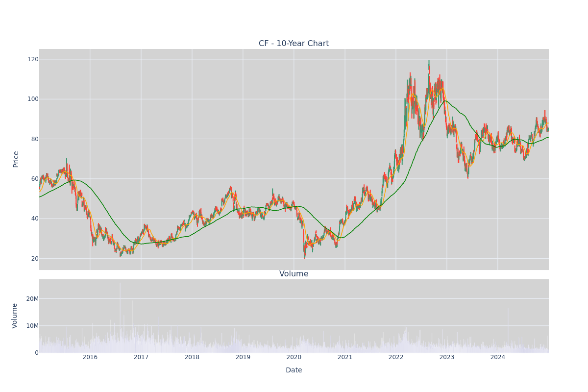Pick the 2016 date tick label
The width and height of the screenshot is (588, 392).
(90, 357)
